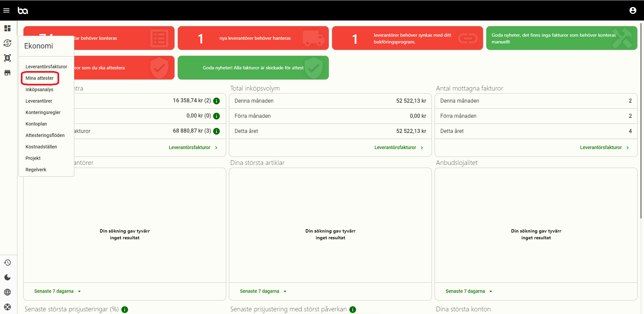Open the hamburger main menu

(x=6, y=10)
